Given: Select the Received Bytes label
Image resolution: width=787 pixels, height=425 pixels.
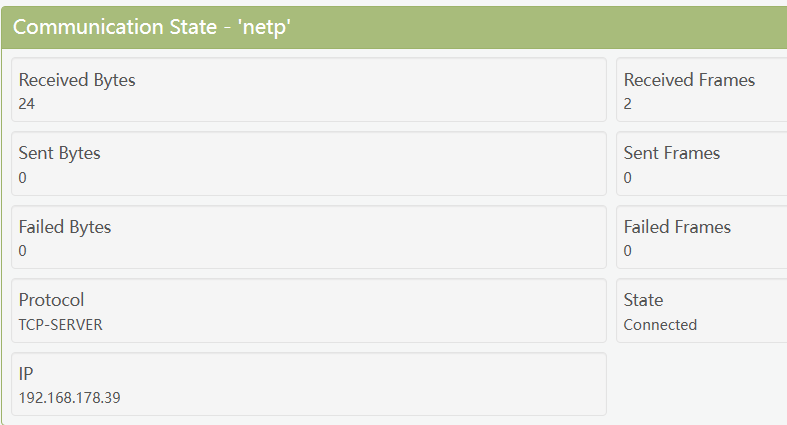Looking at the screenshot, I should tap(77, 80).
